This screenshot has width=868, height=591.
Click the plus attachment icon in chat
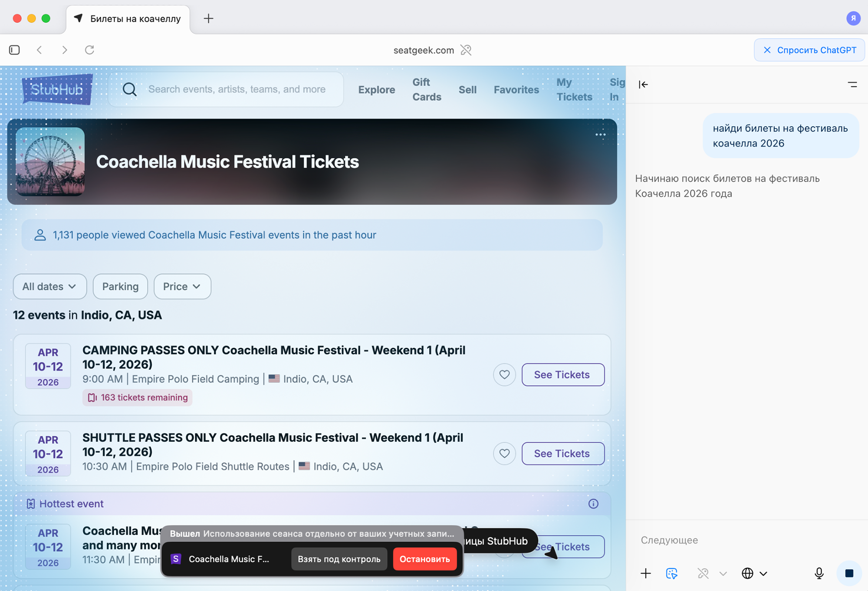tap(645, 573)
